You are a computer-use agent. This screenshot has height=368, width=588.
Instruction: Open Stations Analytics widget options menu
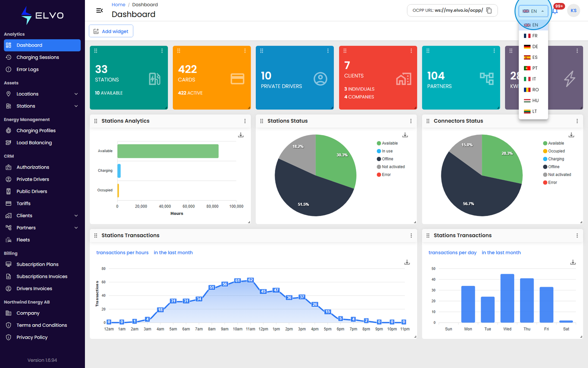pos(245,121)
